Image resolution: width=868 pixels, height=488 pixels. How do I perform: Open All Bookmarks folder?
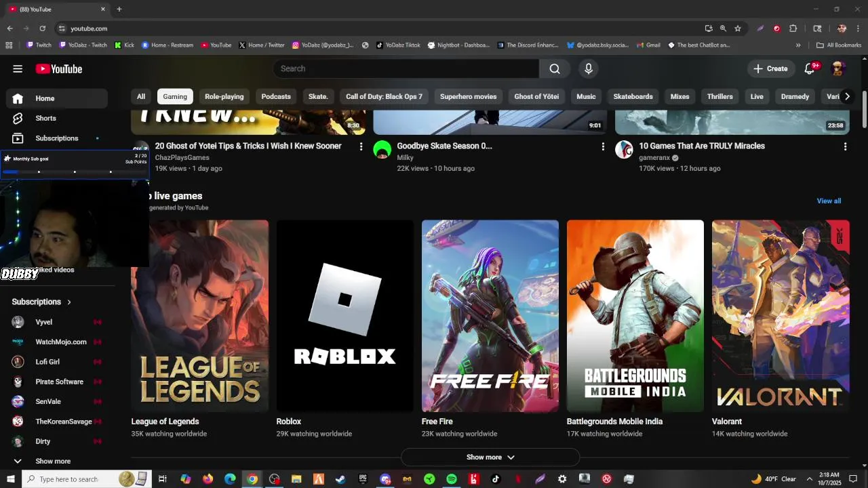(x=839, y=45)
